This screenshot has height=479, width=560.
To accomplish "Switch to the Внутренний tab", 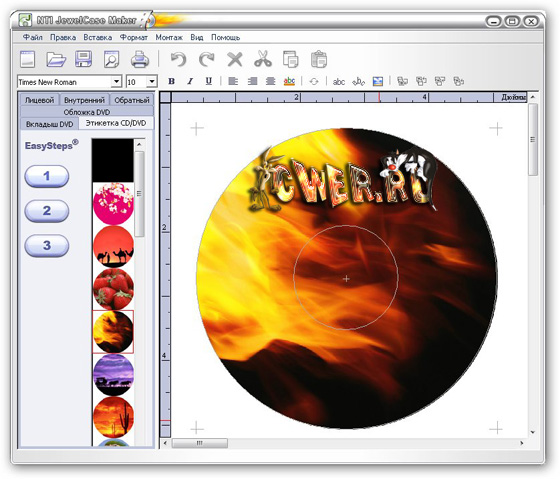I will pyautogui.click(x=84, y=100).
